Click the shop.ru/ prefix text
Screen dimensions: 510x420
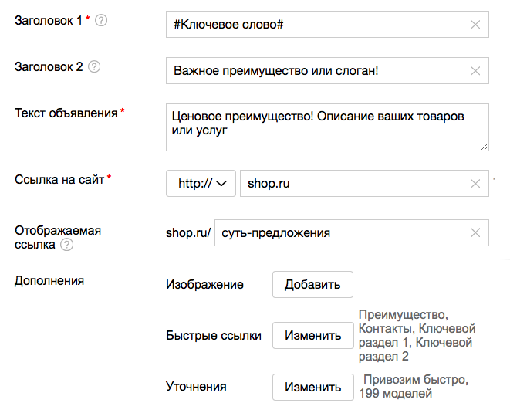(x=188, y=233)
